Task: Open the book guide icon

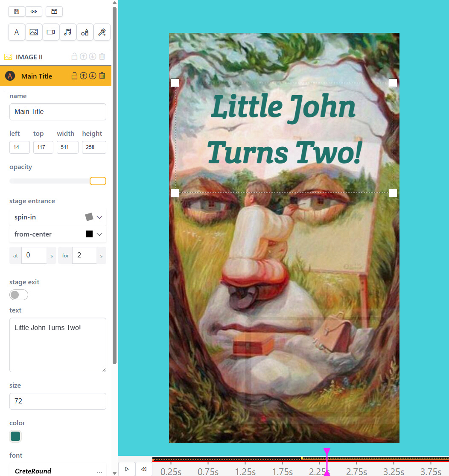Action: 54,12
